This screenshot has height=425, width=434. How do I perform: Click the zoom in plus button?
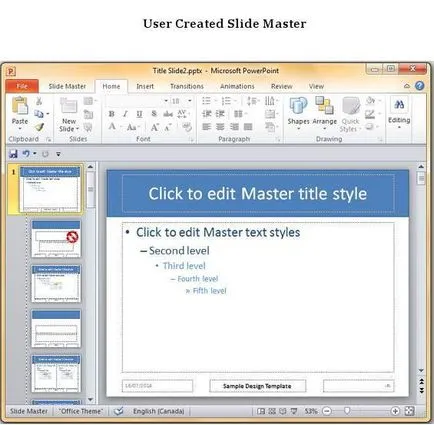(395, 411)
